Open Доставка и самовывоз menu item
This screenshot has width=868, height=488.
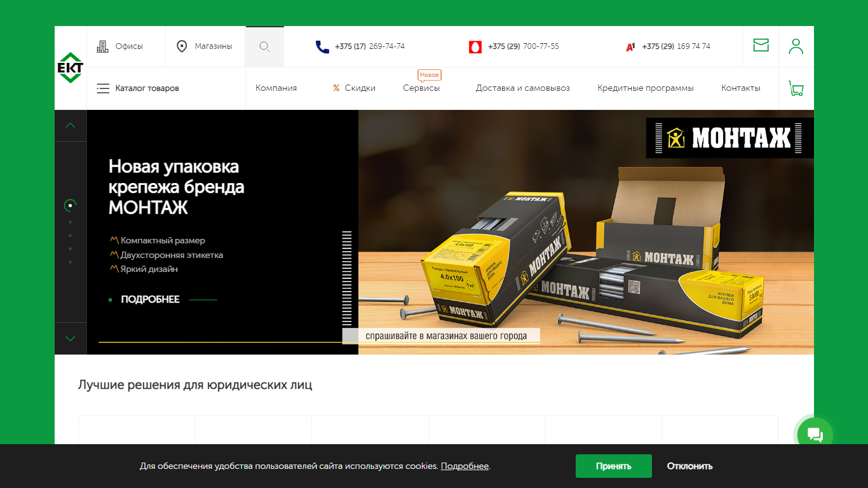523,88
